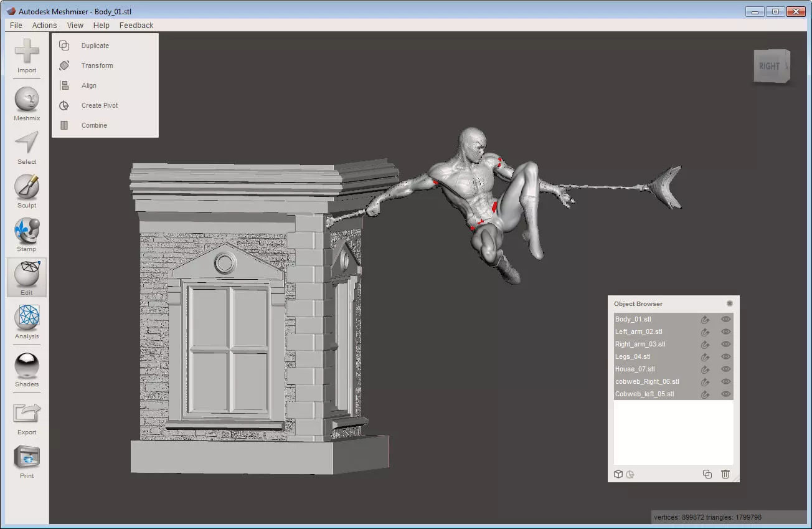This screenshot has width=812, height=529.
Task: Open the Analysis tools
Action: (x=27, y=322)
